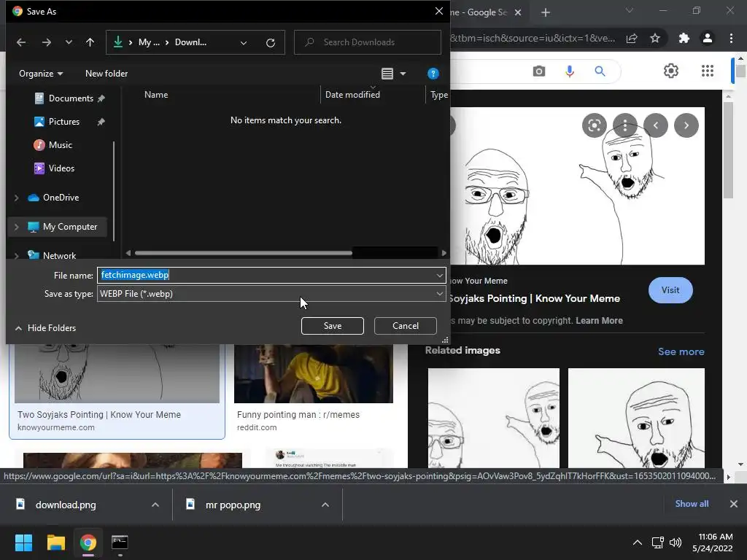Select OneDrive in navigation pane
747x560 pixels.
61,197
